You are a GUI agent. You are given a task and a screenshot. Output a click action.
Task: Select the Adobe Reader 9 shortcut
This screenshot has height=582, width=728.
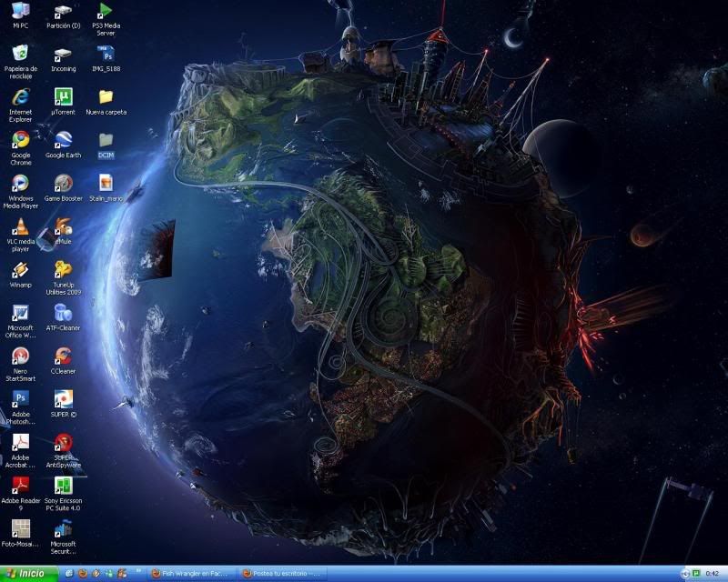click(x=20, y=486)
